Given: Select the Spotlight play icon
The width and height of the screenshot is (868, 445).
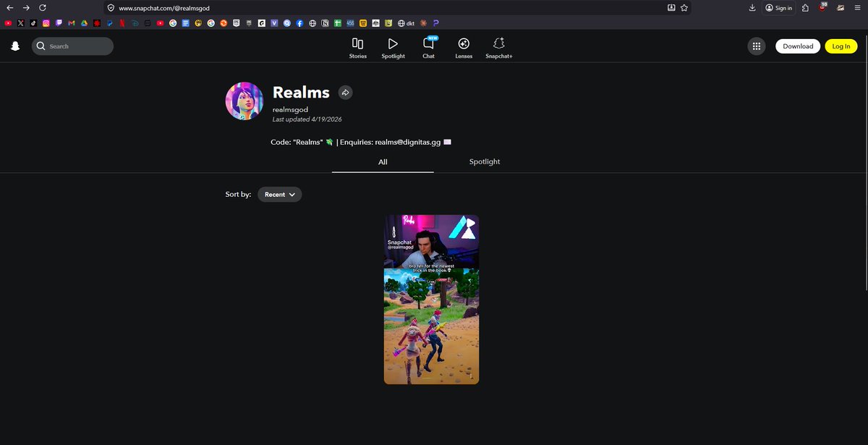Looking at the screenshot, I should 393,43.
